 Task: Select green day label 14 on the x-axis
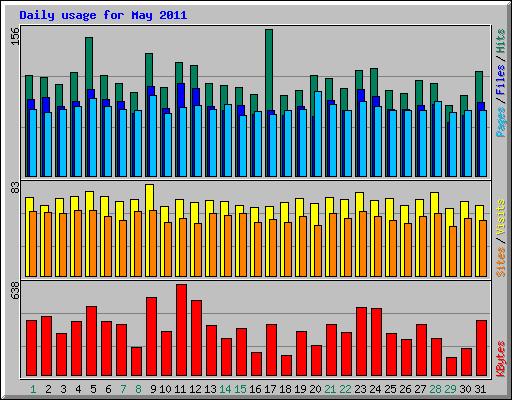225,389
